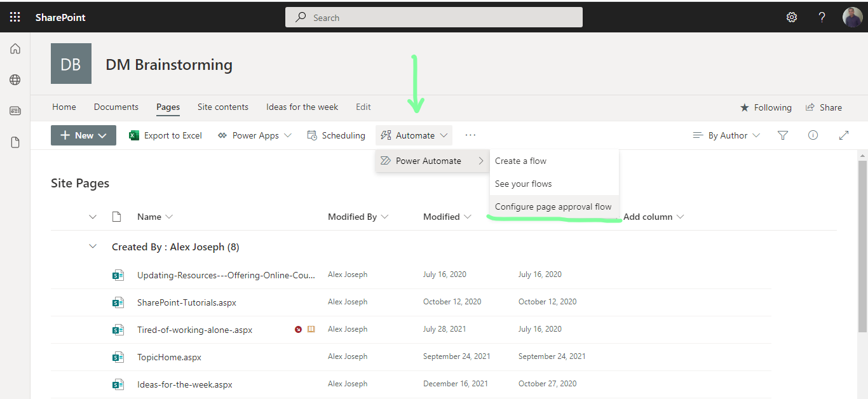Open the By Author sort dropdown
The image size is (868, 399).
[726, 135]
